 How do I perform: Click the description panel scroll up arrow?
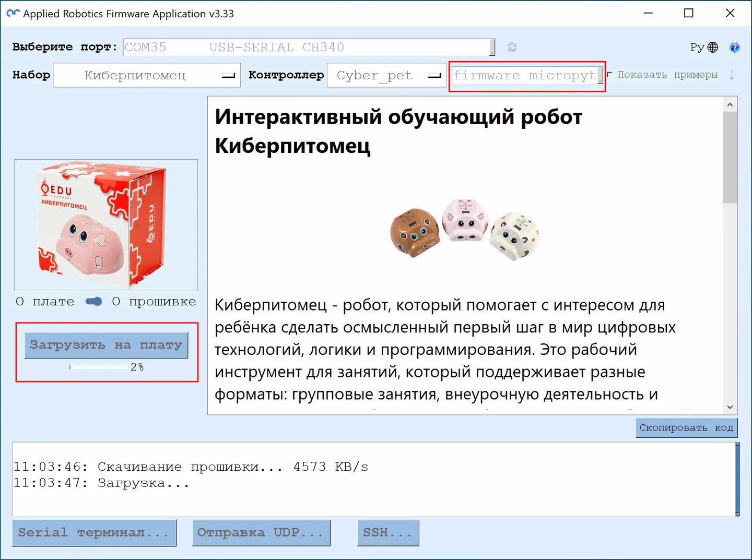(730, 104)
